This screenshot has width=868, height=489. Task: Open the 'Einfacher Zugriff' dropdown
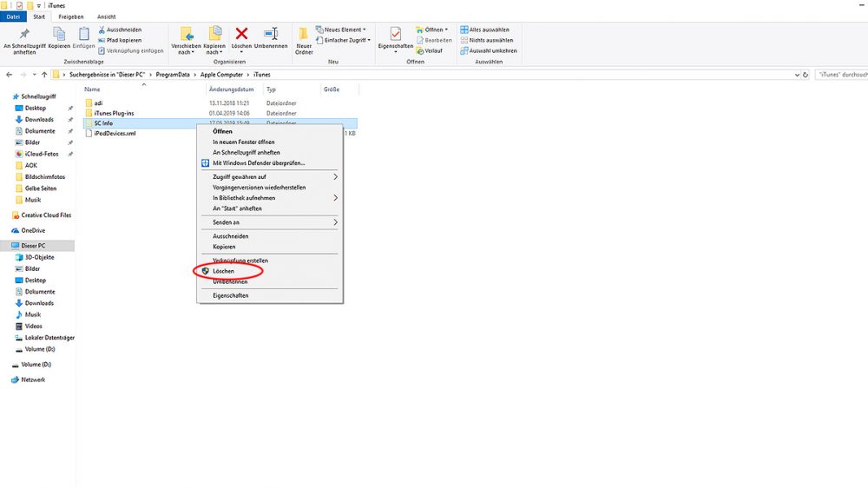point(343,41)
